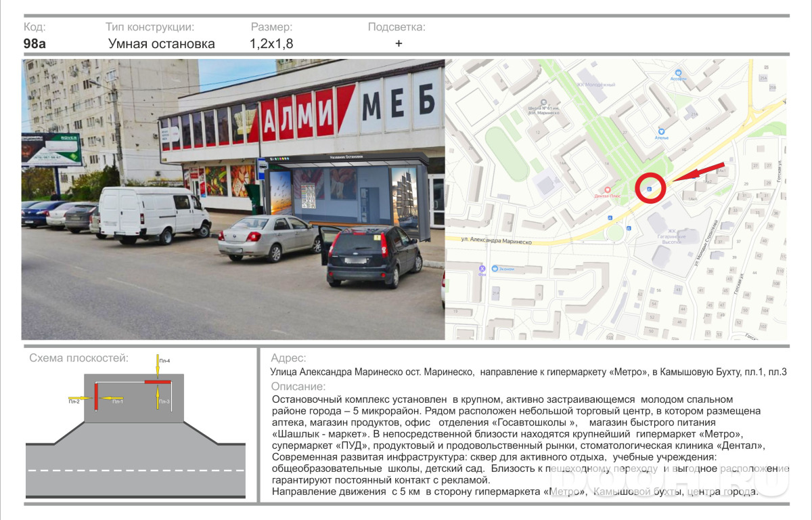
Task: Select the Пл-3 label in scheme
Action: coord(164,402)
